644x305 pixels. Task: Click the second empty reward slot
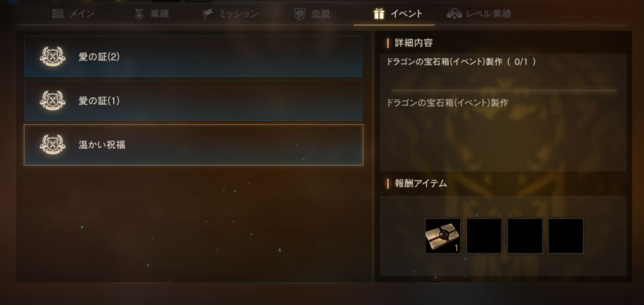point(525,236)
